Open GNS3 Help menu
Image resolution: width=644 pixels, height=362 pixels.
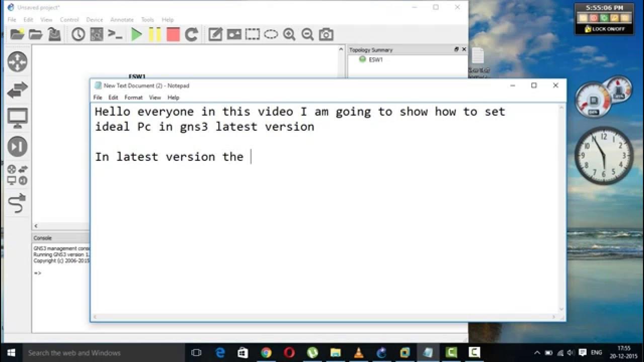(x=168, y=20)
